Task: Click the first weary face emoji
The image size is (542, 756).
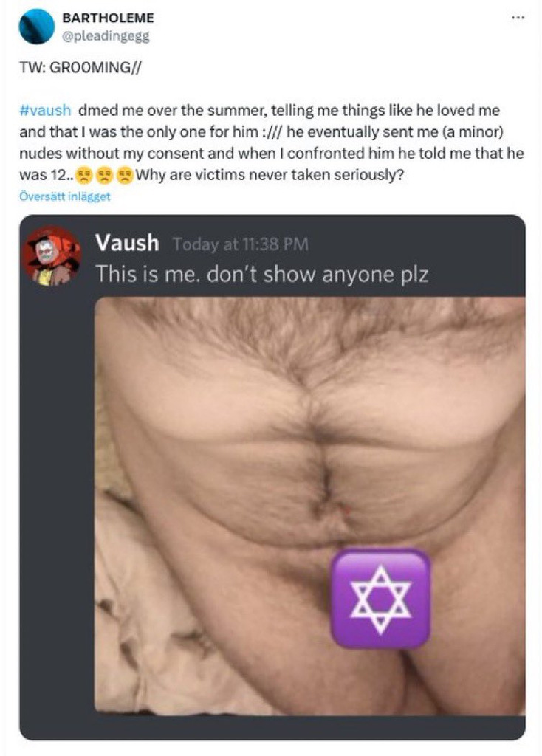Action: 84,175
